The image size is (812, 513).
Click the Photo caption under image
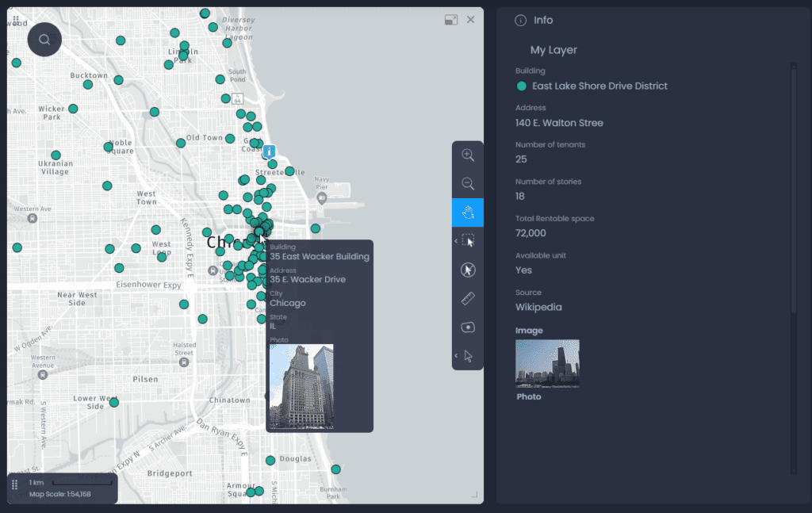(529, 397)
